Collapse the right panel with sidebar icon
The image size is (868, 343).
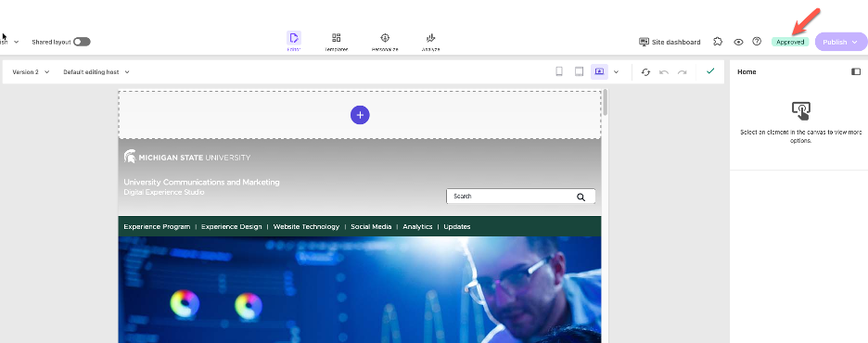click(x=856, y=71)
